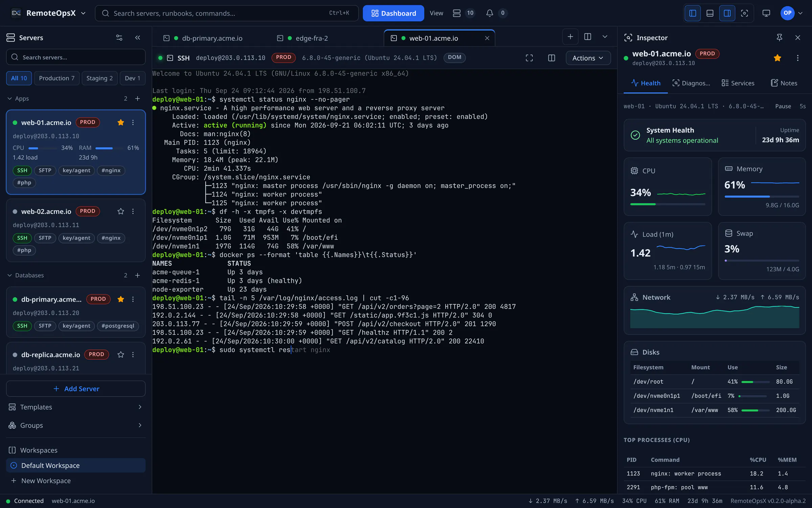
Task: Unstar web-01.acme.io in server list
Action: pyautogui.click(x=120, y=123)
